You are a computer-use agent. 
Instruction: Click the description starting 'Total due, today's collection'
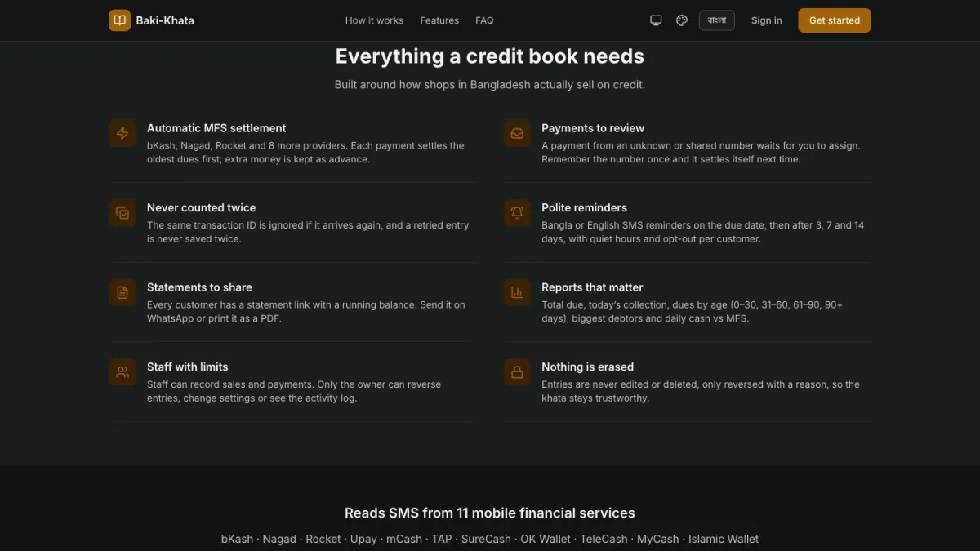tap(693, 312)
